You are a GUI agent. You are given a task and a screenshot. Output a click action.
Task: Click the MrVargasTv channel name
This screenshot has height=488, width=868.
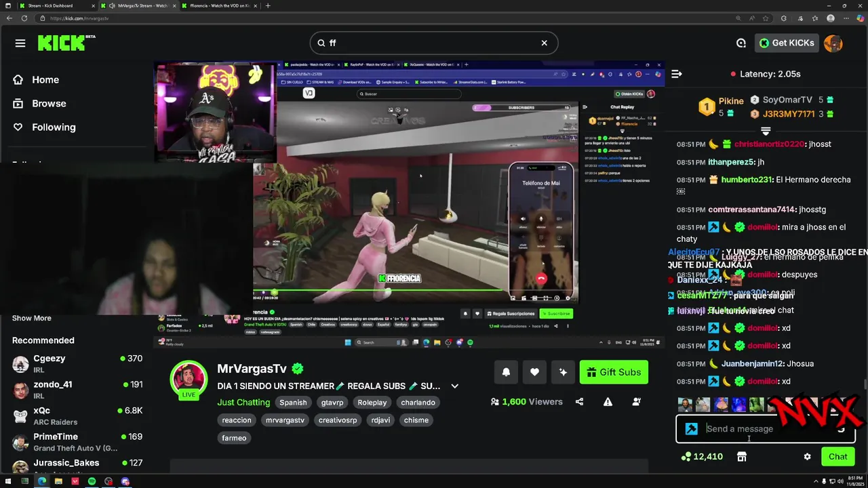(252, 369)
